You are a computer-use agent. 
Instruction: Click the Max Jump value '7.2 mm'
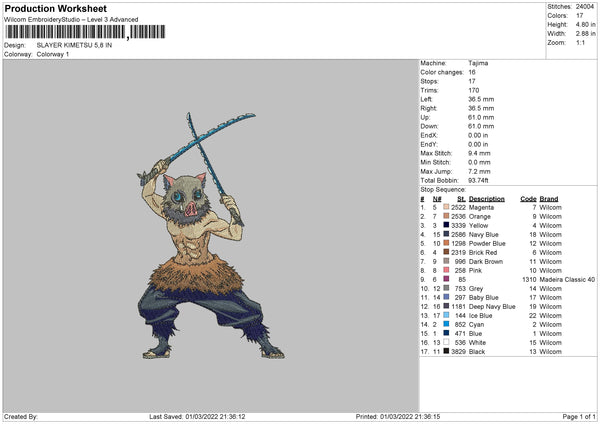[479, 171]
